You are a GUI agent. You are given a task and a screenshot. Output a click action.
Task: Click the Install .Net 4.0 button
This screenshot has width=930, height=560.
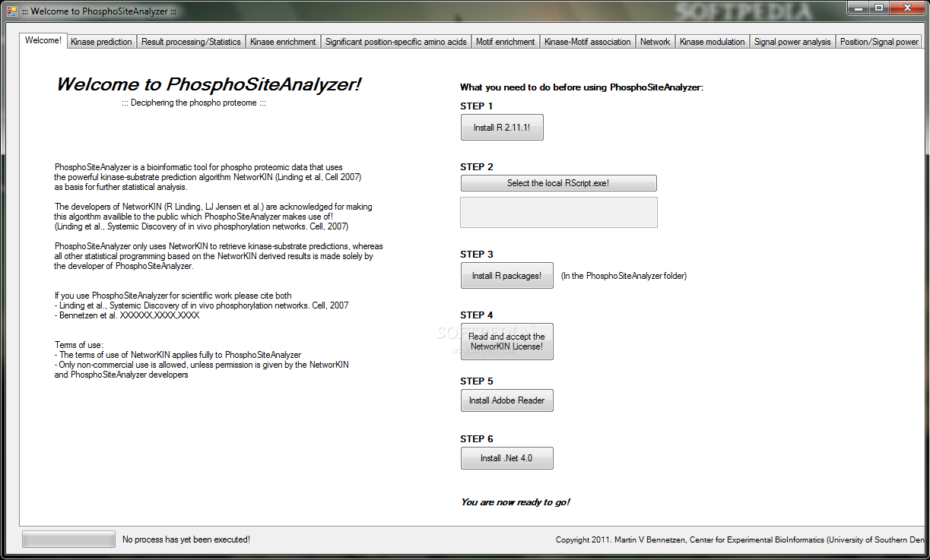pyautogui.click(x=506, y=458)
